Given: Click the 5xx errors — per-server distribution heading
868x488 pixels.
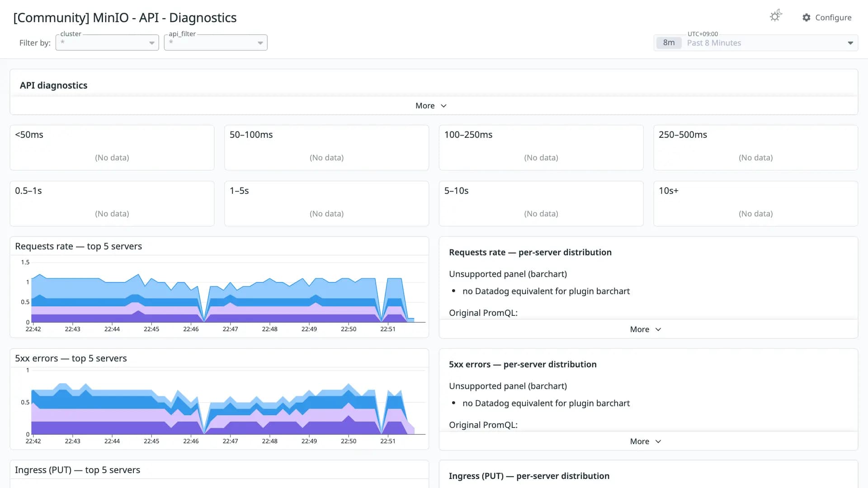Looking at the screenshot, I should coord(523,364).
